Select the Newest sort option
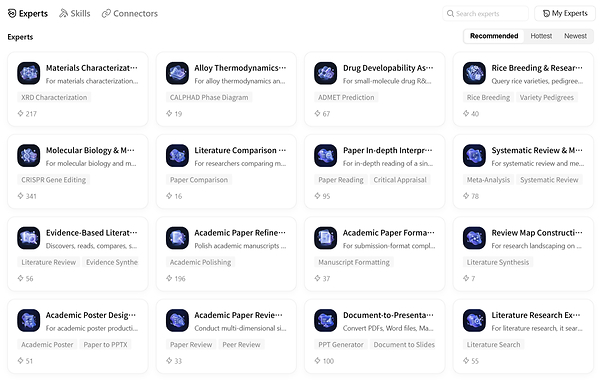 click(x=575, y=36)
